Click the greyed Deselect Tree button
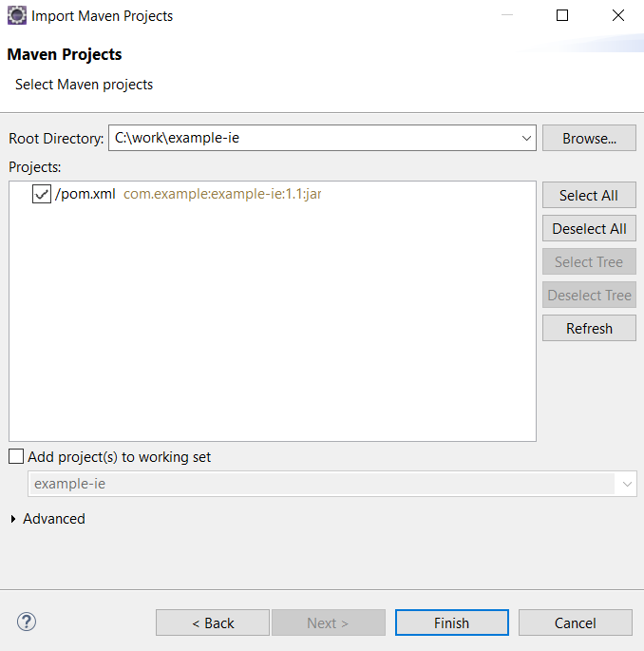644x651 pixels. (589, 295)
